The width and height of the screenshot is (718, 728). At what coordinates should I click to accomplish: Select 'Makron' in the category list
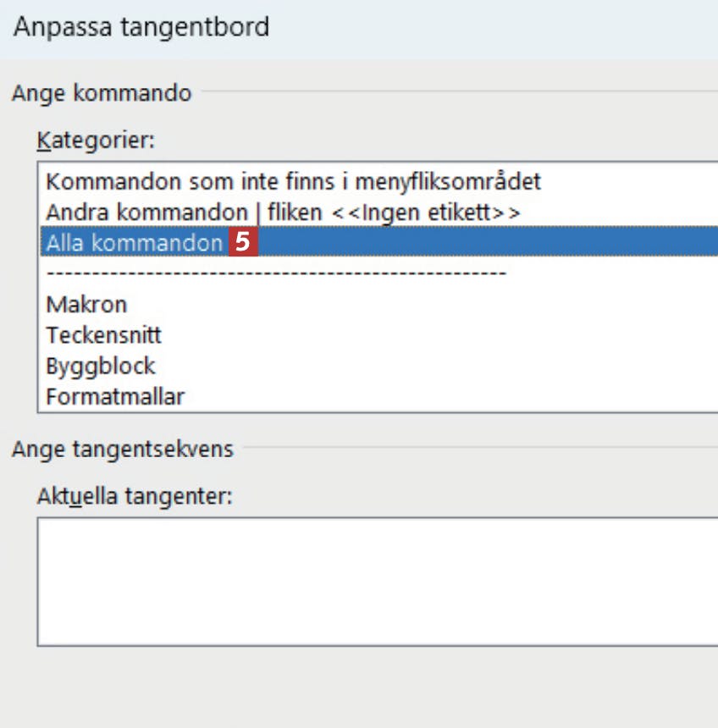tap(86, 304)
